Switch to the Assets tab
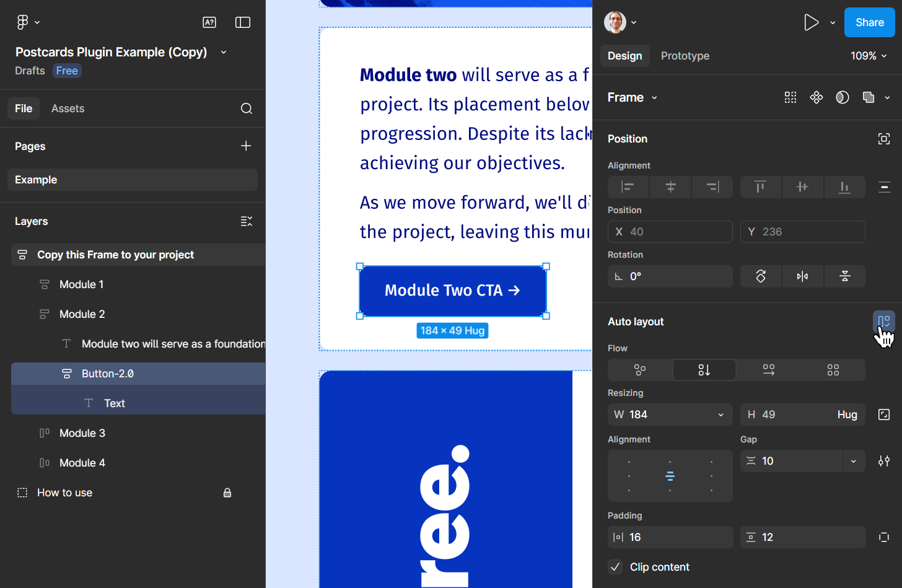The height and width of the screenshot is (588, 902). [68, 108]
